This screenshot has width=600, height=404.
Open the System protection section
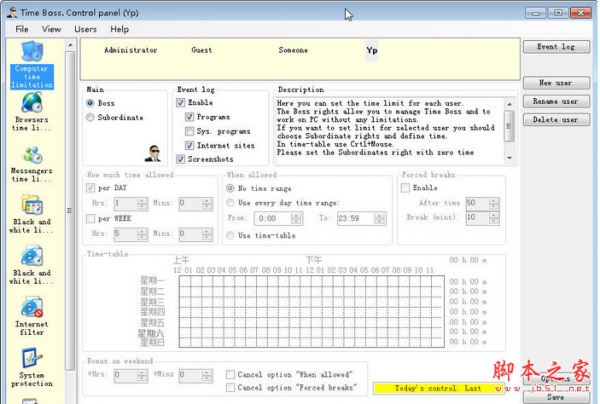32,367
